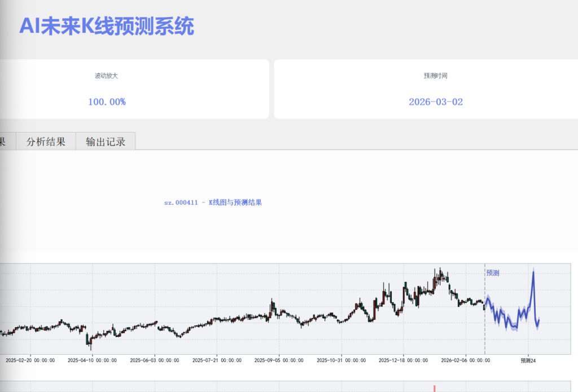Click the red bar in the lower chart
The width and height of the screenshot is (578, 392).
coord(434,388)
